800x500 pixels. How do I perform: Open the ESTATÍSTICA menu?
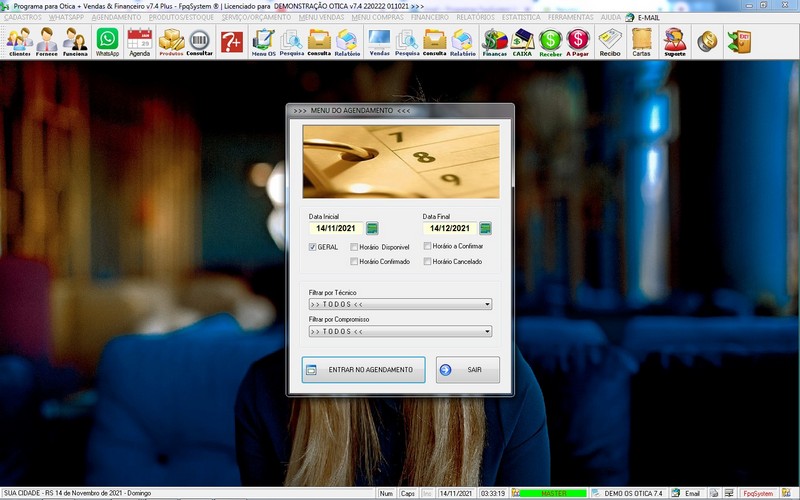(521, 17)
